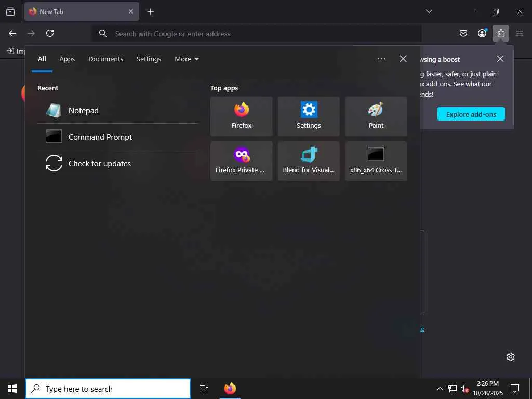Launch Paint from Top apps
The height and width of the screenshot is (399, 532).
tap(376, 116)
